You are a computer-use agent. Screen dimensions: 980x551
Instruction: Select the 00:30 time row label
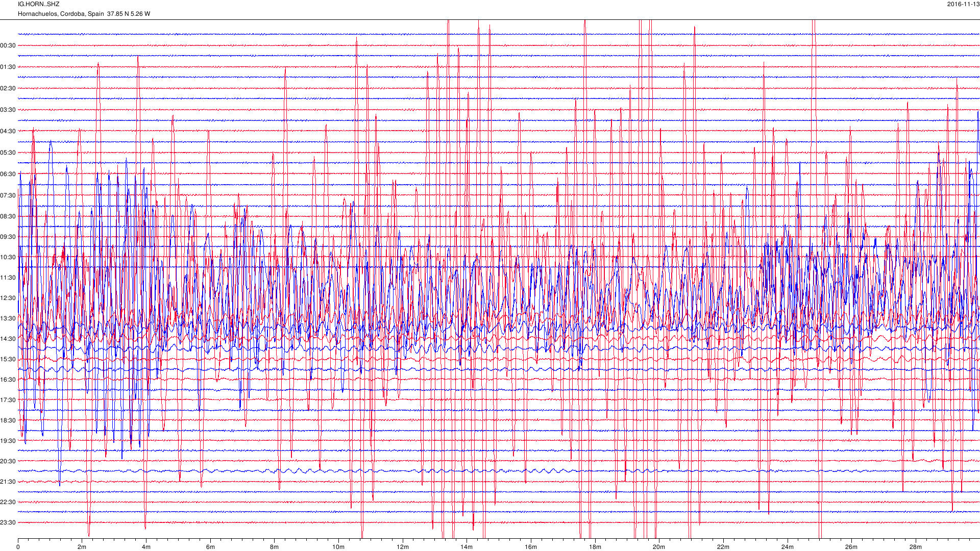click(x=8, y=45)
